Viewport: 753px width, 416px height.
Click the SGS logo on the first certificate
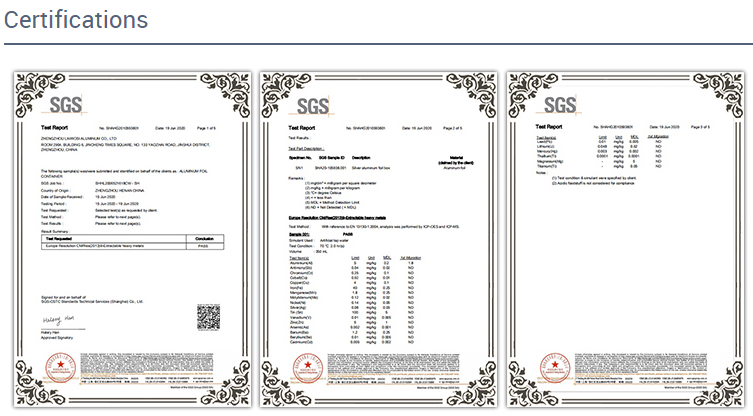point(66,105)
